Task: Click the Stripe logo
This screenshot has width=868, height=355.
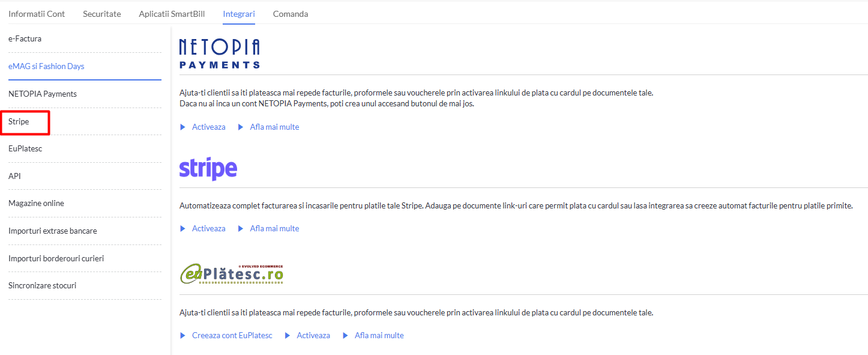Action: (208, 169)
